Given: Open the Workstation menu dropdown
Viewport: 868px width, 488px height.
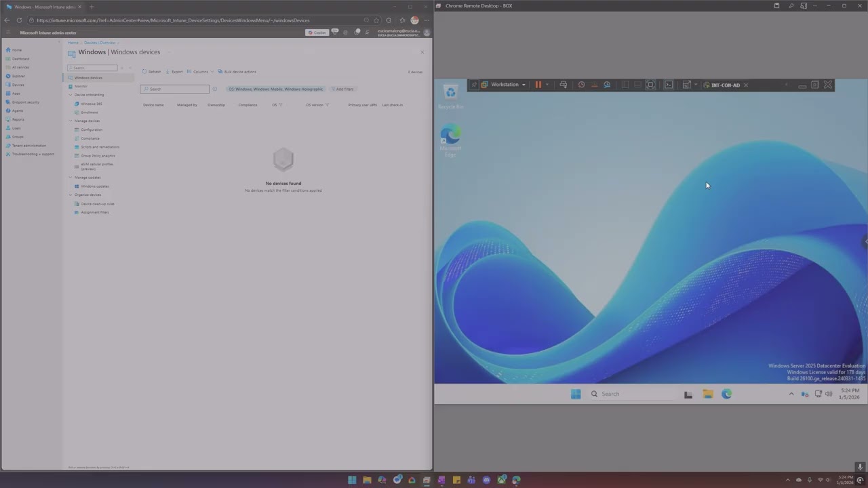Looking at the screenshot, I should 504,85.
